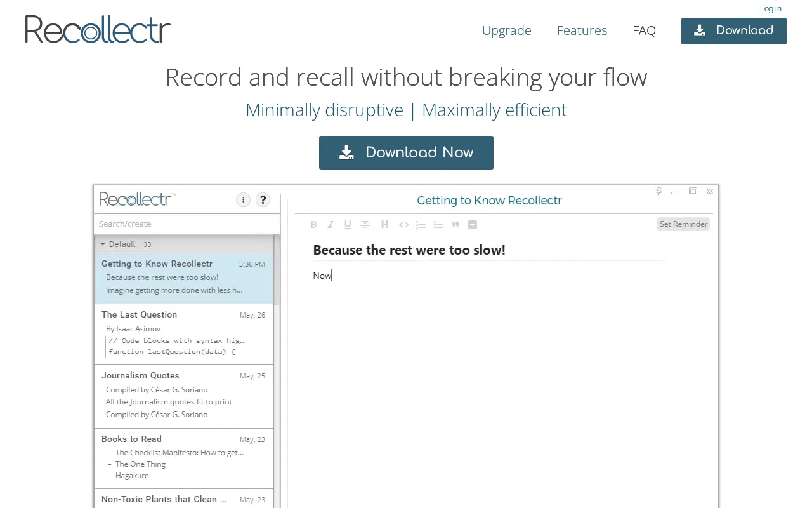This screenshot has height=508, width=812.
Task: Click By Isaac Asimov preview line
Action: click(133, 329)
